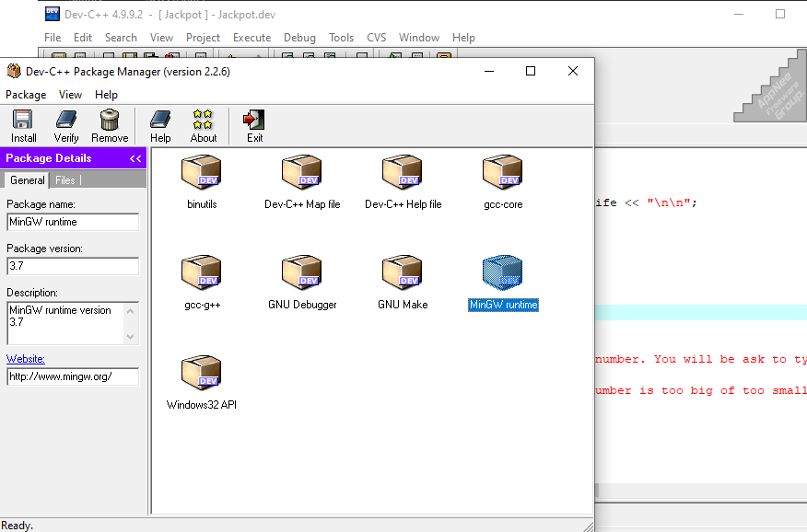The height and width of the screenshot is (532, 807).
Task: Open the Debug menu in Dev-C++
Action: pos(299,38)
